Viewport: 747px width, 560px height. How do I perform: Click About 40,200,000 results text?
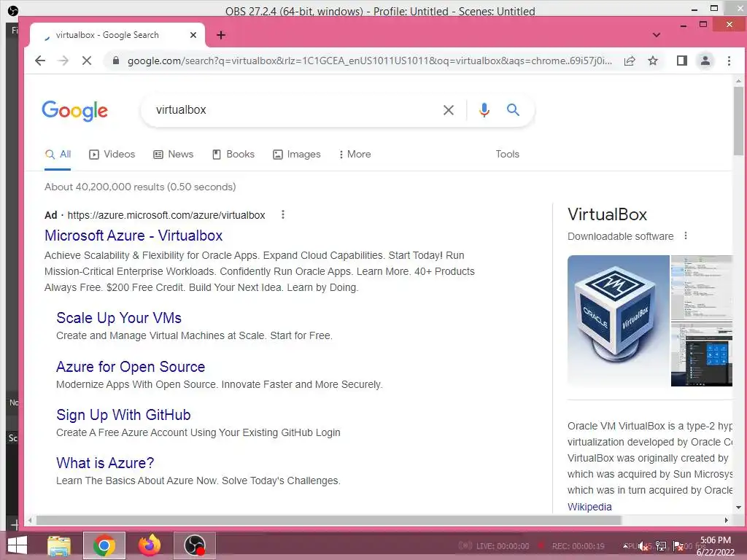coord(140,187)
